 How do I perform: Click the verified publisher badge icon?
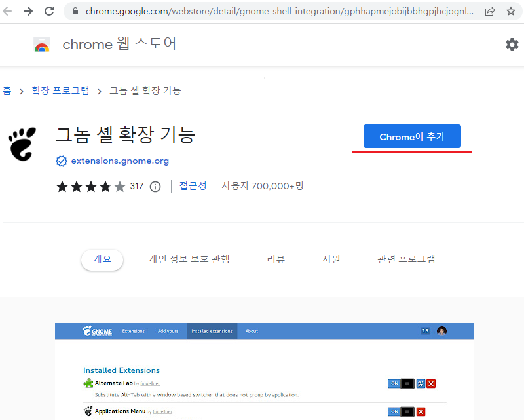coord(62,161)
